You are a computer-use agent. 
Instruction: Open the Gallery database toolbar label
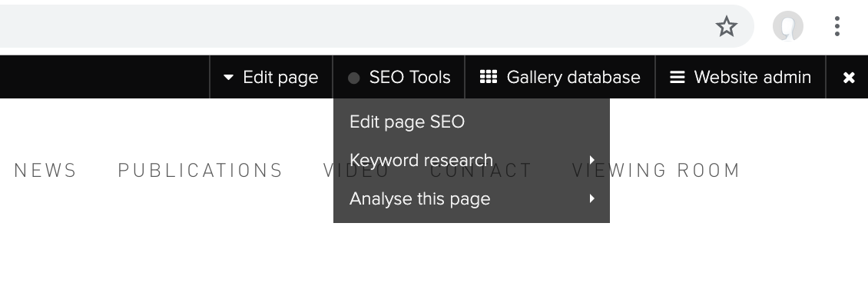pos(574,78)
